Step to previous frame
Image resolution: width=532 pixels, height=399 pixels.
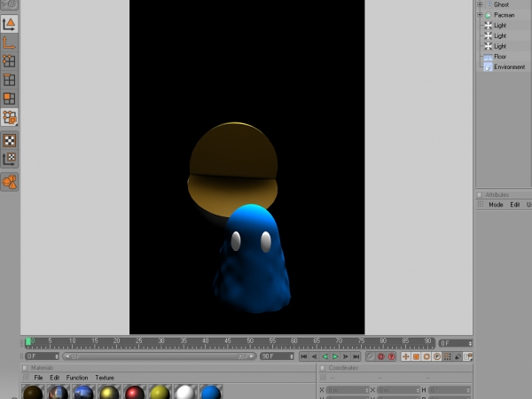[315, 356]
